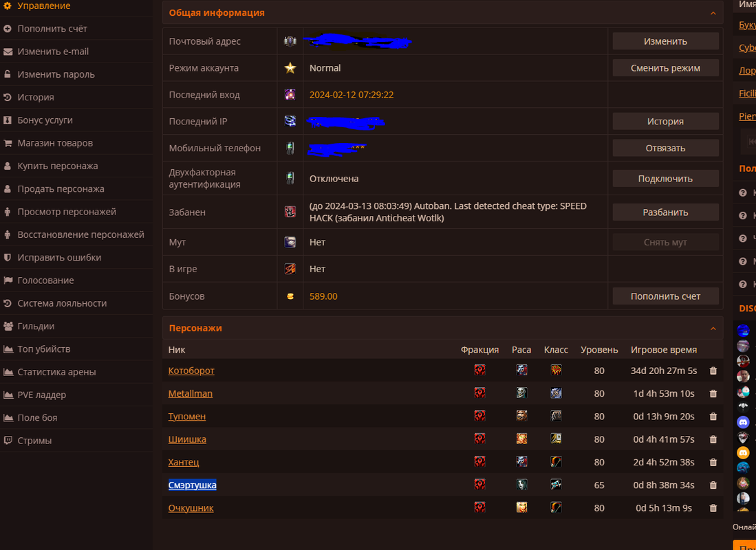Click the plus icon beside Пополнить счёт
Viewport: 756px width, 550px height.
point(8,28)
